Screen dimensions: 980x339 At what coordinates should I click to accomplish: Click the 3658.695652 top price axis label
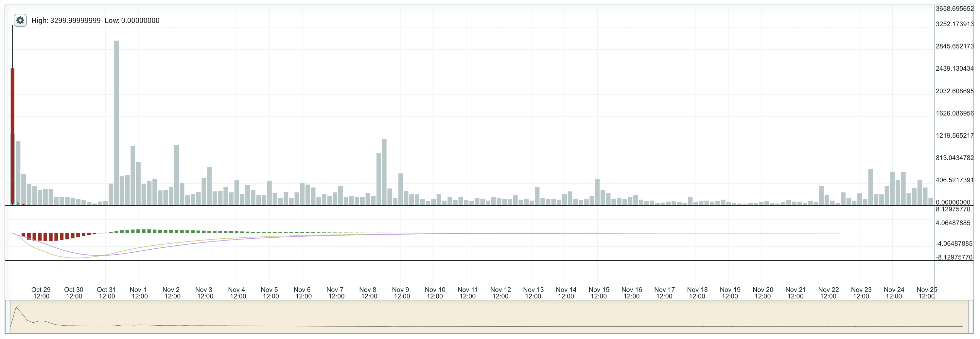[954, 9]
